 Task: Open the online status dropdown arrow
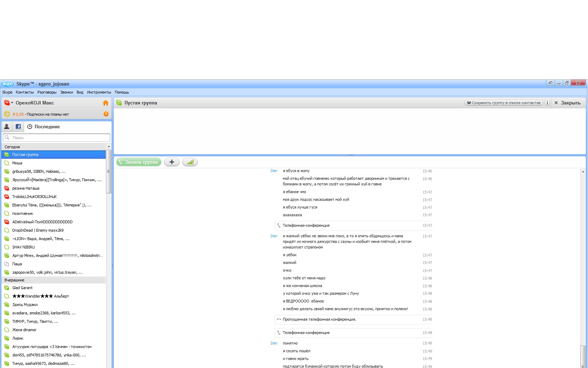(x=12, y=103)
